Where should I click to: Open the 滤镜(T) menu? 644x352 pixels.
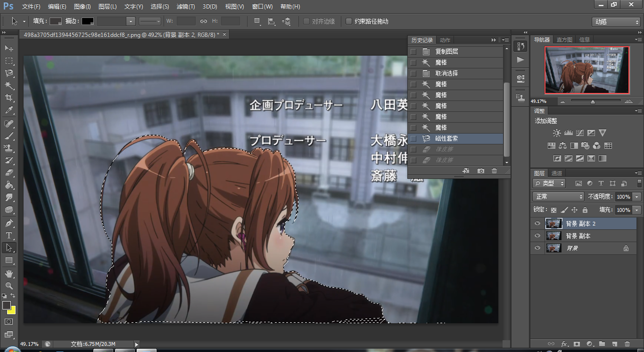185,7
